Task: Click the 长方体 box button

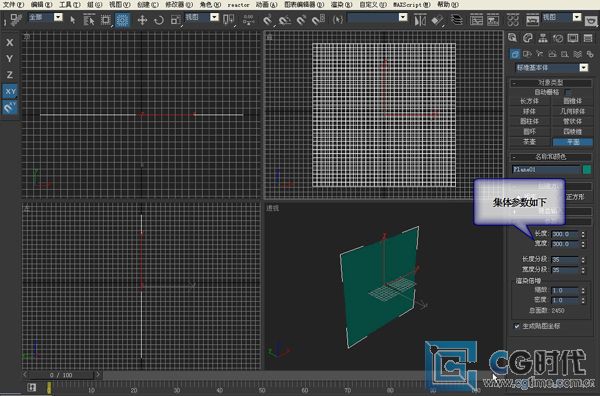Action: pos(530,101)
